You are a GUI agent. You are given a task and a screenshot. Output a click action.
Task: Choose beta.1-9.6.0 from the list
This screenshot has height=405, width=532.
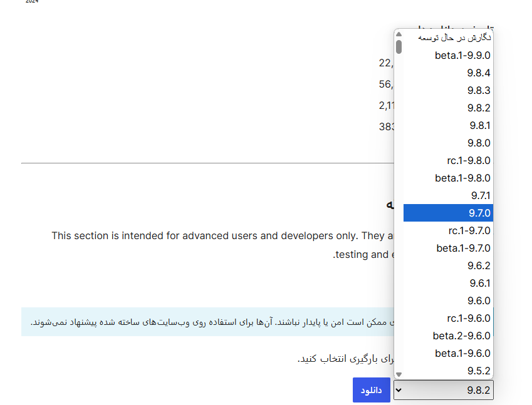(448, 353)
